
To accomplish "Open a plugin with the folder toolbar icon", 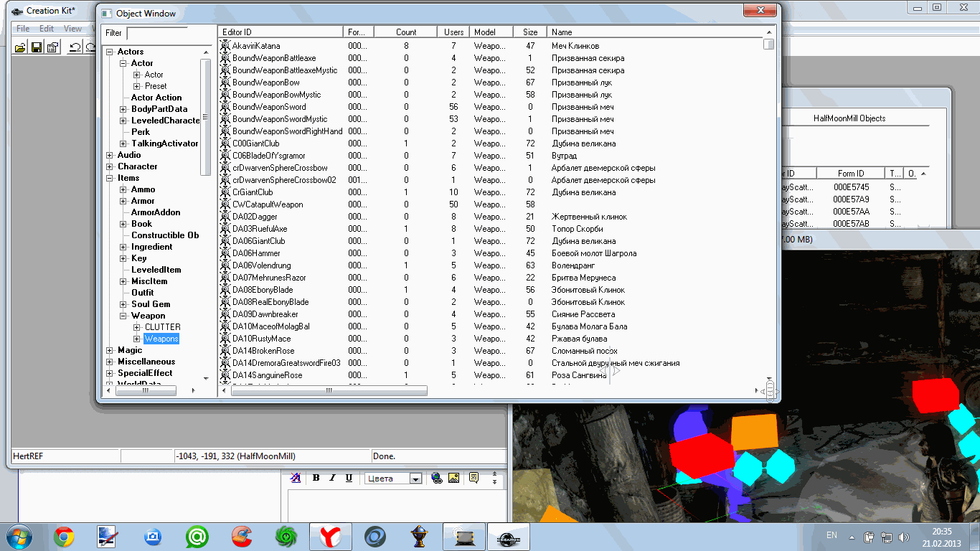I will 20,47.
